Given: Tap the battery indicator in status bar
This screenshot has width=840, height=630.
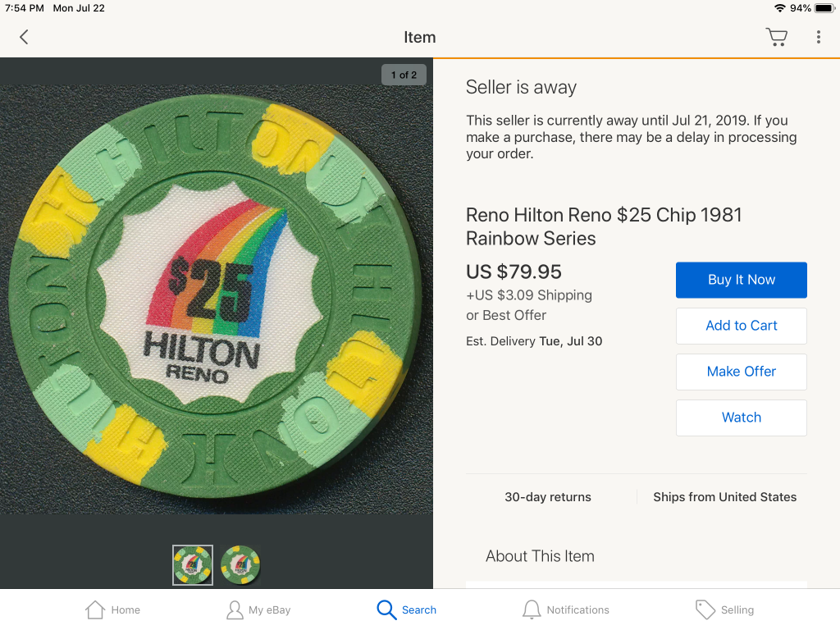Looking at the screenshot, I should tap(824, 8).
